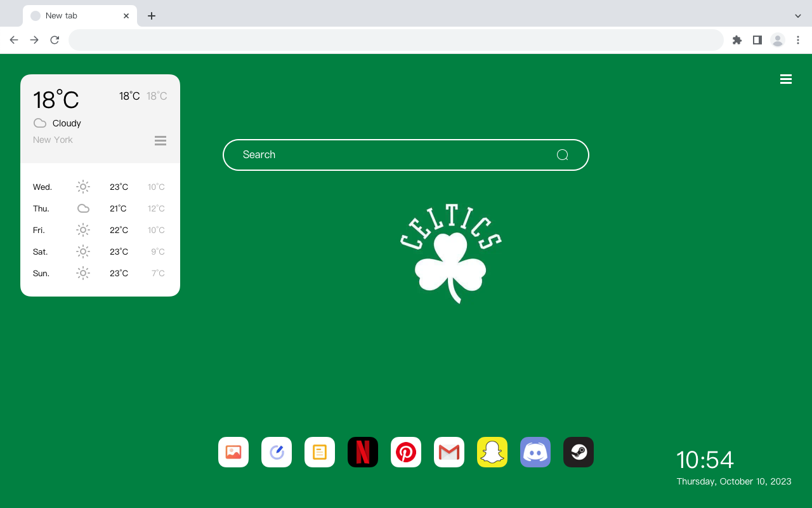Click Sunday's 7°C low temperature

pos(158,273)
